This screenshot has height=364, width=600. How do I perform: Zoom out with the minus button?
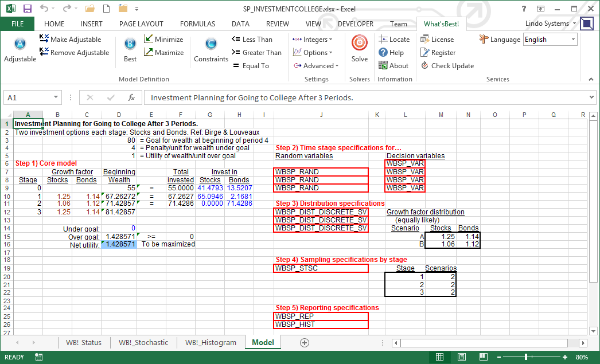498,357
